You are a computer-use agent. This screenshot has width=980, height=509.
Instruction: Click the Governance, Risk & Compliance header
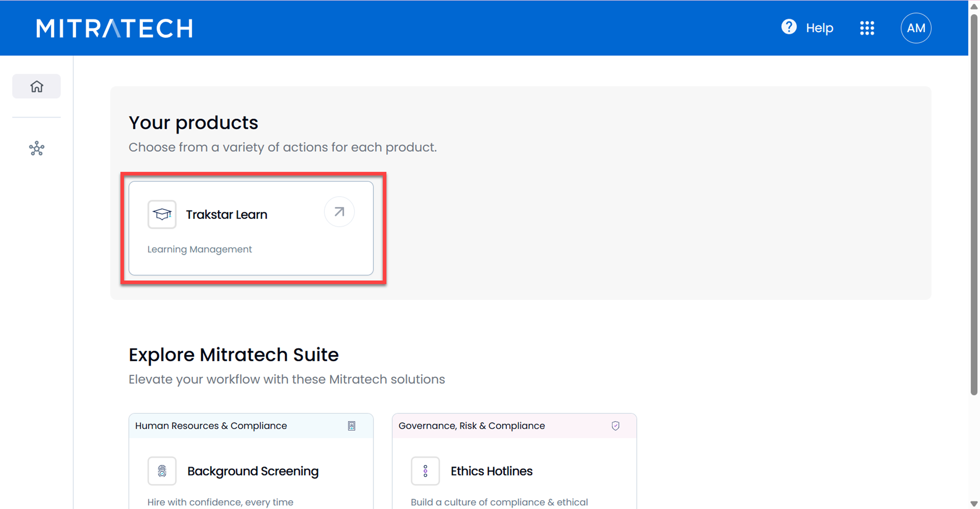pyautogui.click(x=471, y=426)
